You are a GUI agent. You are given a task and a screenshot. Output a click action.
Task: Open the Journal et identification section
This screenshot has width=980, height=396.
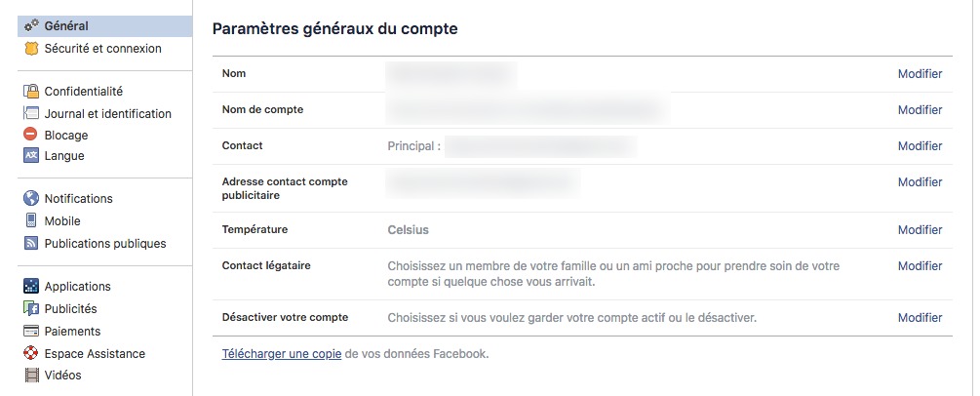coord(107,114)
